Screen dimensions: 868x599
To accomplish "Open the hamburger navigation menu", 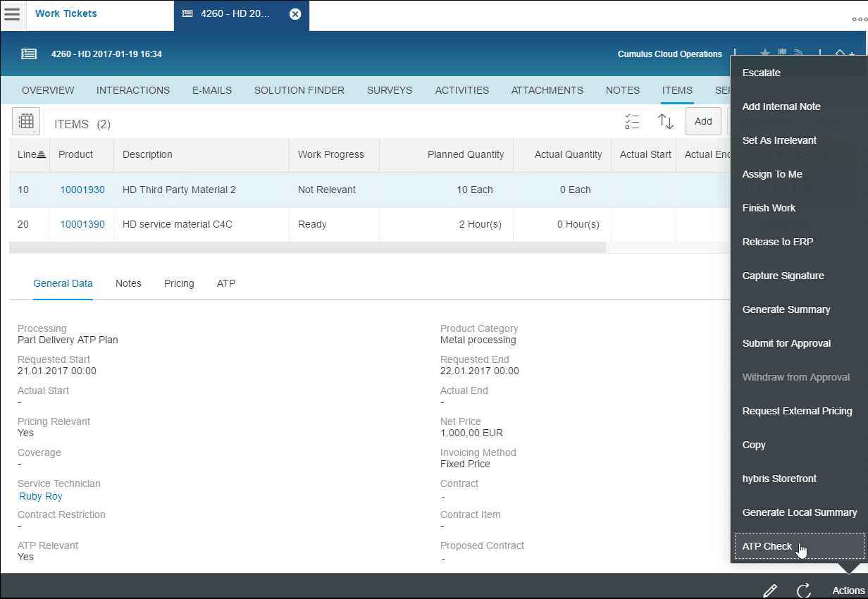I will point(13,14).
